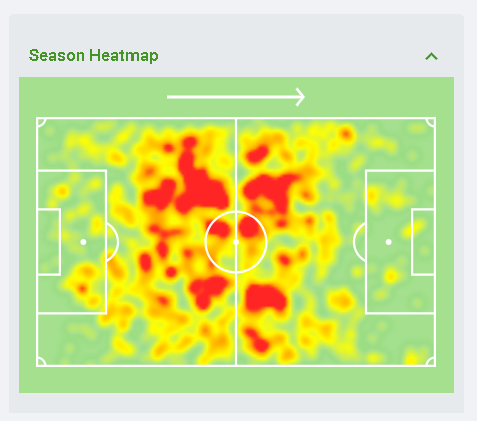The image size is (479, 421).
Task: Click the red hotspot inside left penalty box
Action: tap(82, 288)
